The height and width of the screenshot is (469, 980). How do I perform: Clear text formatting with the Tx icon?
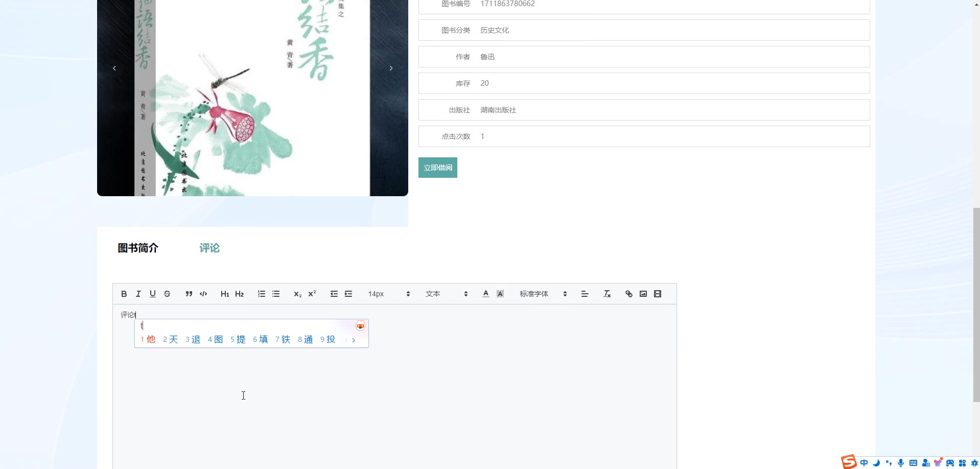pyautogui.click(x=607, y=294)
